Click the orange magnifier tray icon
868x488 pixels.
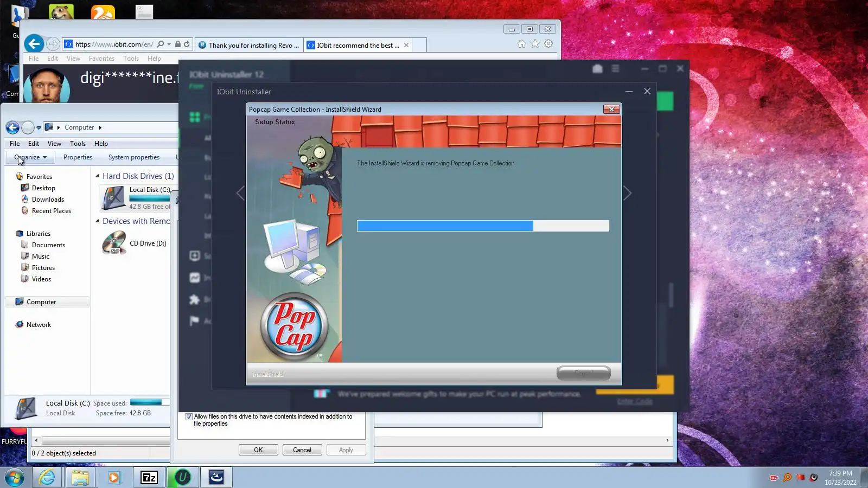tap(787, 478)
